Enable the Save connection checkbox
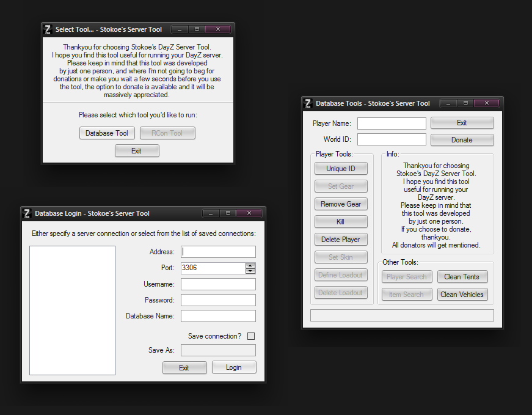 tap(251, 336)
